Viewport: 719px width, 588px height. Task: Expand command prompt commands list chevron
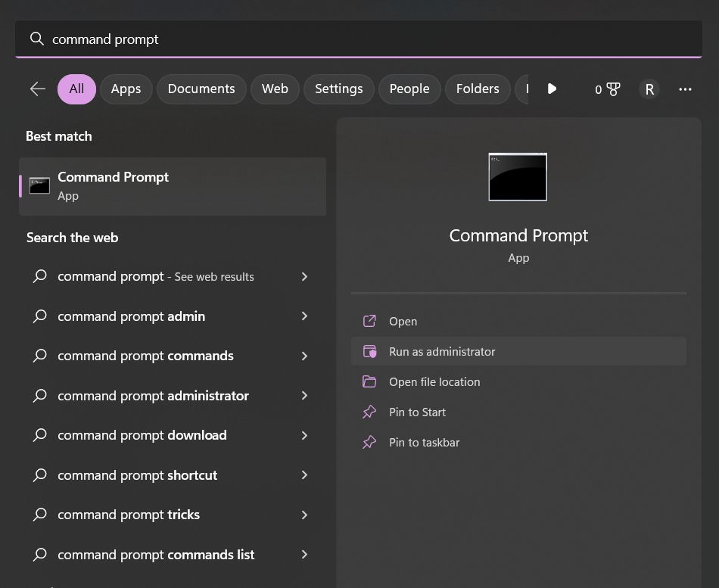(x=304, y=555)
